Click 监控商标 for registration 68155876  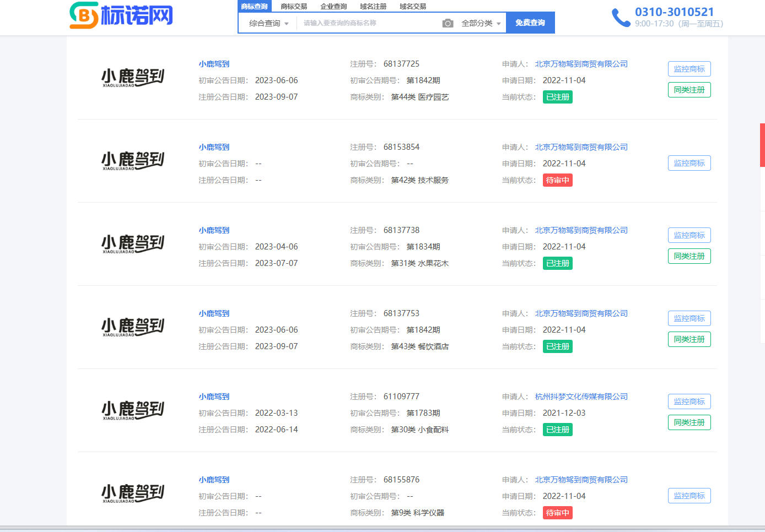pyautogui.click(x=689, y=496)
